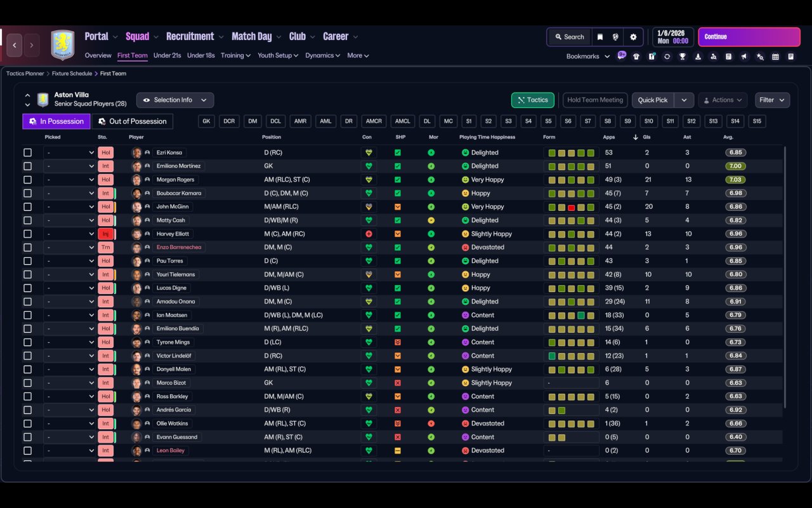Click the Search field
The image size is (812, 508).
(569, 37)
